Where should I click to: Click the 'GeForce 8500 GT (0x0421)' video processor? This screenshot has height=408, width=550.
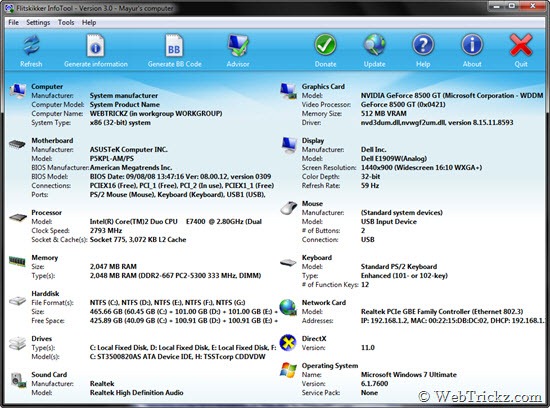coord(403,105)
